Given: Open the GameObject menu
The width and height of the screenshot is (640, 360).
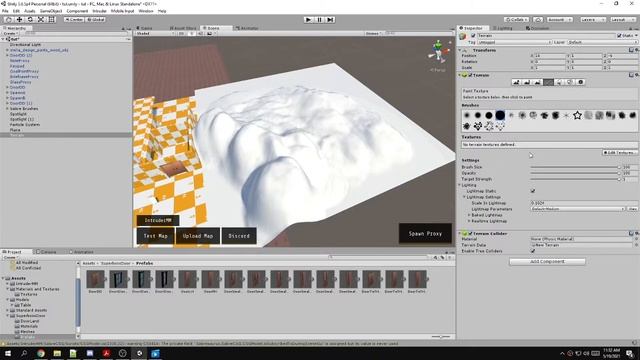Looking at the screenshot, I should [x=51, y=11].
